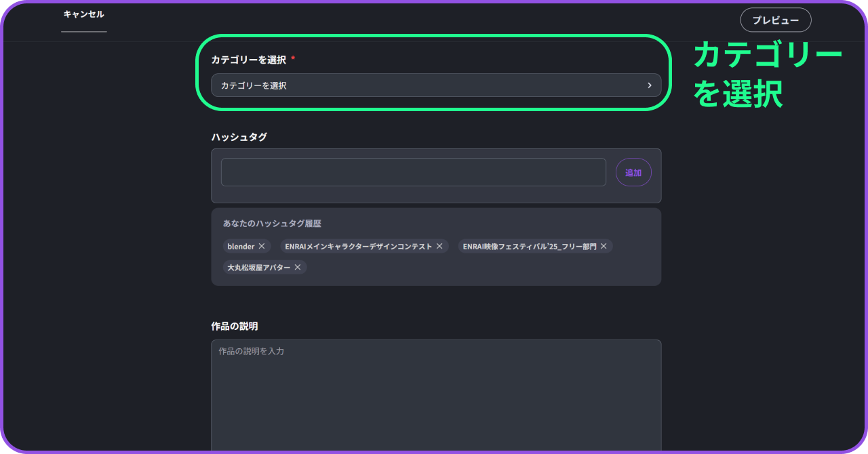Click the カテゴリーを選択 field label

click(x=248, y=60)
